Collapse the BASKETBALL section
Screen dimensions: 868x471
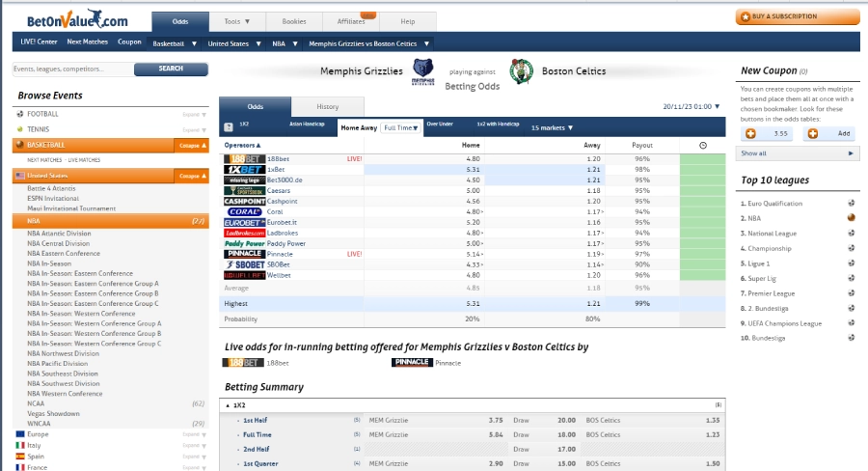point(192,145)
